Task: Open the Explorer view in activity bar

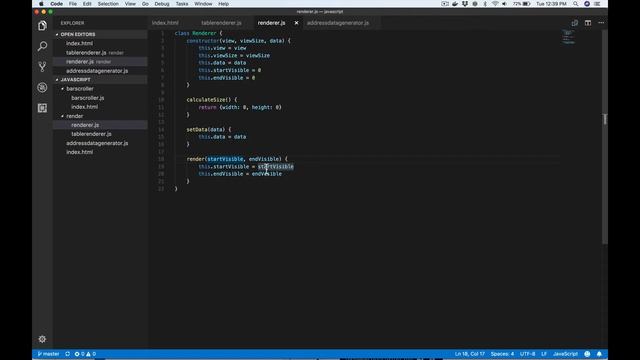Action: pos(42,26)
